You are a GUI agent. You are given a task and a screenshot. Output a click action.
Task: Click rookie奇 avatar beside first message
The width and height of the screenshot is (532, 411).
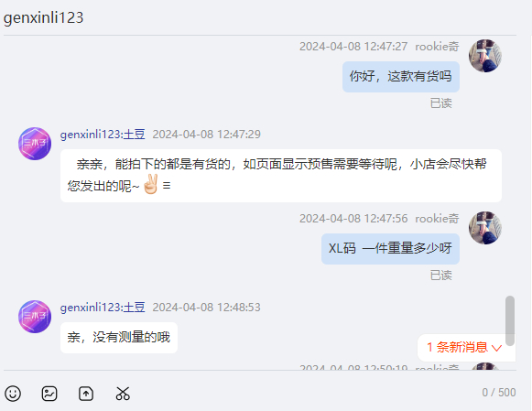tap(485, 56)
